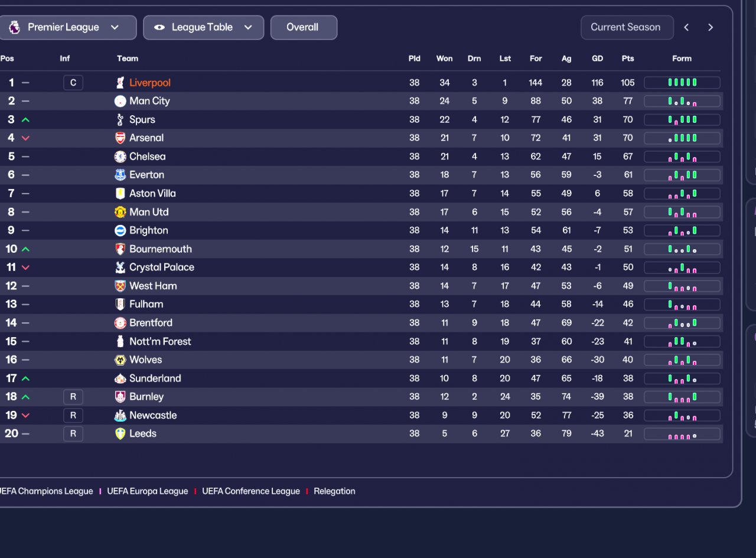Click the champions 'C' badge for Liverpool

(73, 83)
